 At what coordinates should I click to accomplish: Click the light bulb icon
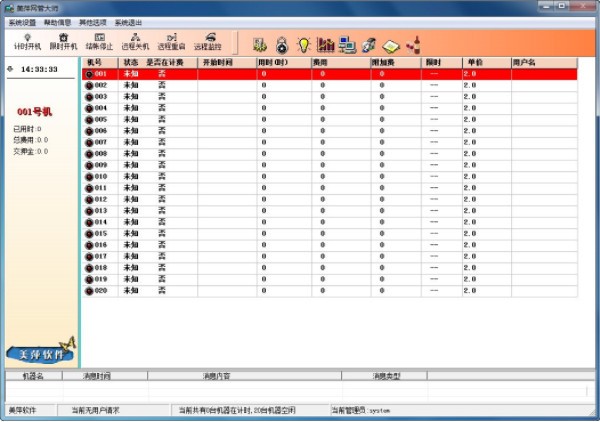304,45
